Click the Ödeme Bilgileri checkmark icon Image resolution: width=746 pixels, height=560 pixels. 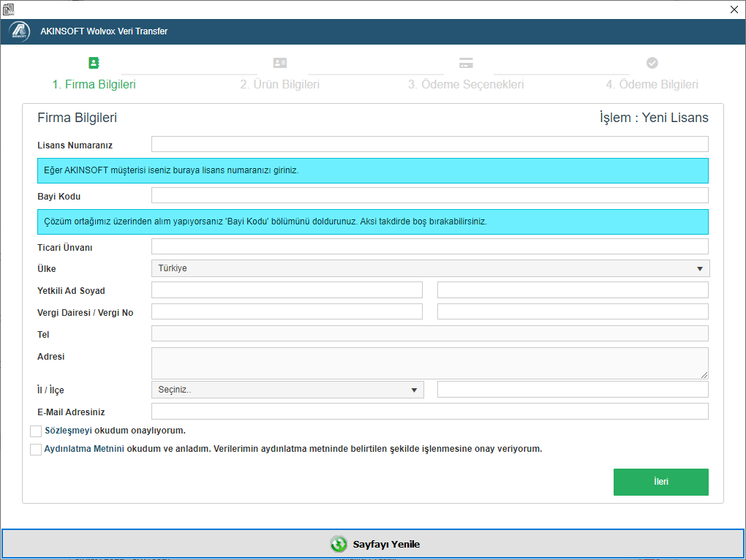point(652,63)
